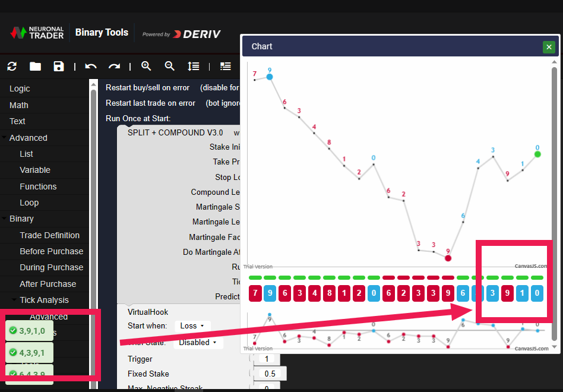
Task: Edit the Fixed Stake value field
Action: tap(270, 373)
